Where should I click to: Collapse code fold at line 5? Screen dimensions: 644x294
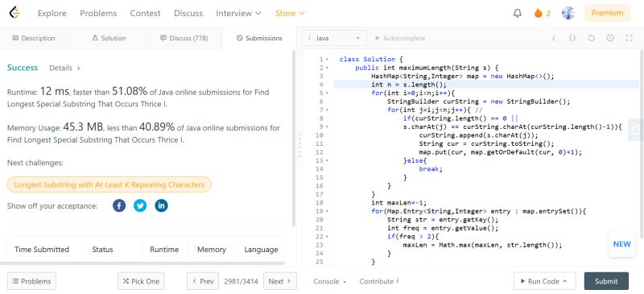point(327,93)
